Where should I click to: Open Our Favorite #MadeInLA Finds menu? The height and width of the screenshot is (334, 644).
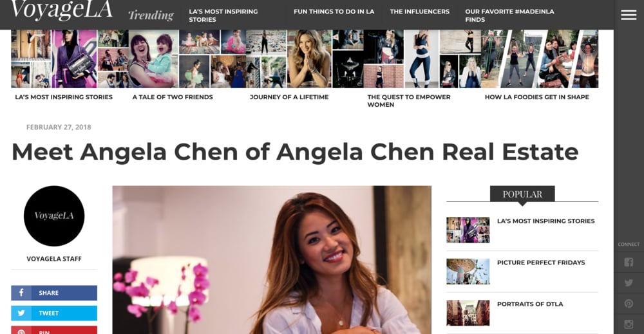pos(509,15)
